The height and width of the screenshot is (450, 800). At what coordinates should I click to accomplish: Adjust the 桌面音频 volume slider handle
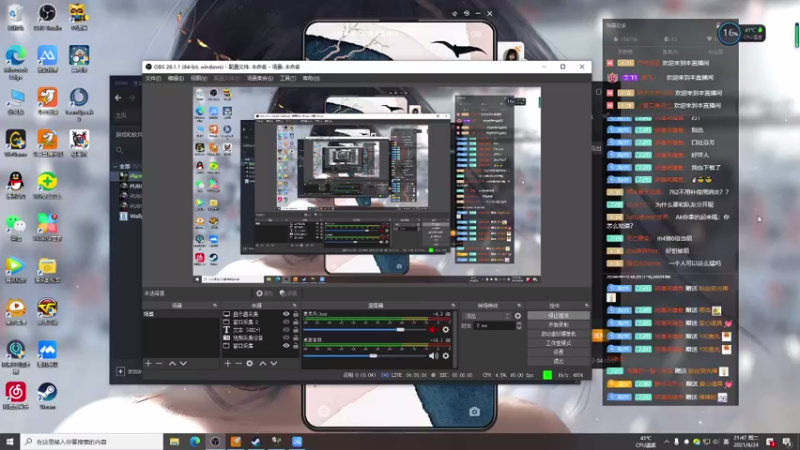tap(373, 356)
